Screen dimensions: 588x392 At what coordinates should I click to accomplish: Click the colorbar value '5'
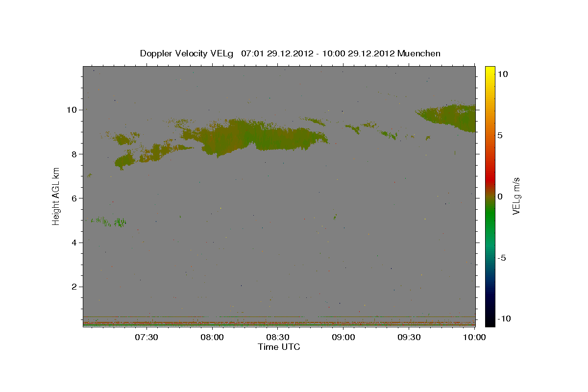click(x=500, y=135)
